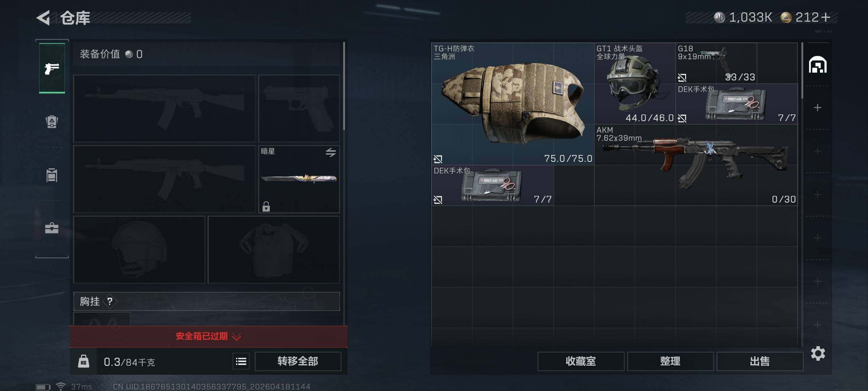Click the plus next to 212 currency
Image resolution: width=868 pixels, height=391 pixels.
826,17
